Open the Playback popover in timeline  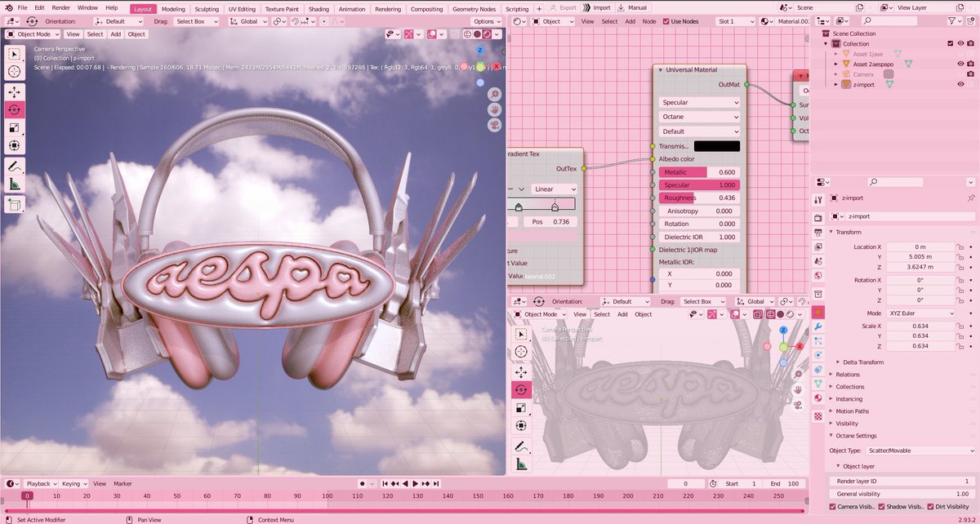(x=41, y=483)
